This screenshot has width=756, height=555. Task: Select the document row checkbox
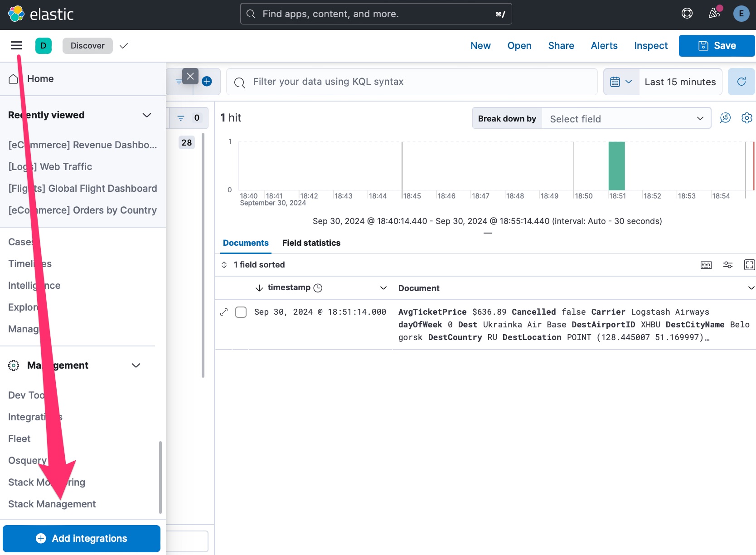click(x=241, y=312)
